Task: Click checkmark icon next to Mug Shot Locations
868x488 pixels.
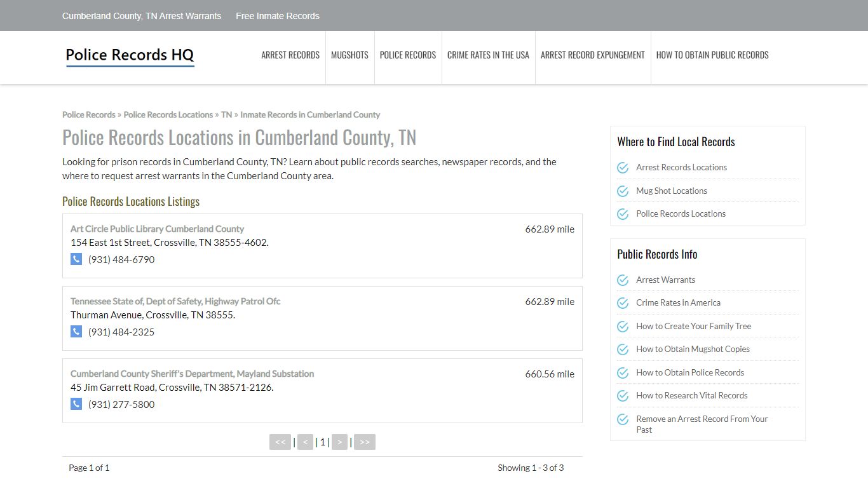Action: [x=623, y=191]
